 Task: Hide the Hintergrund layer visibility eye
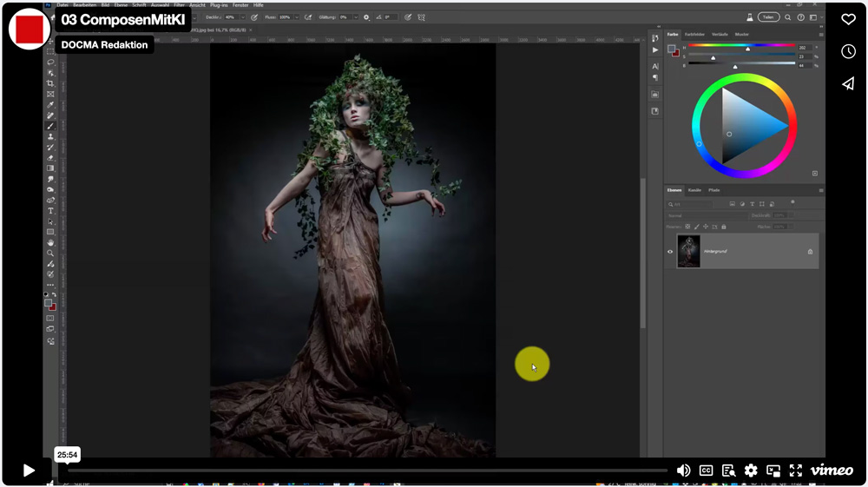click(670, 252)
